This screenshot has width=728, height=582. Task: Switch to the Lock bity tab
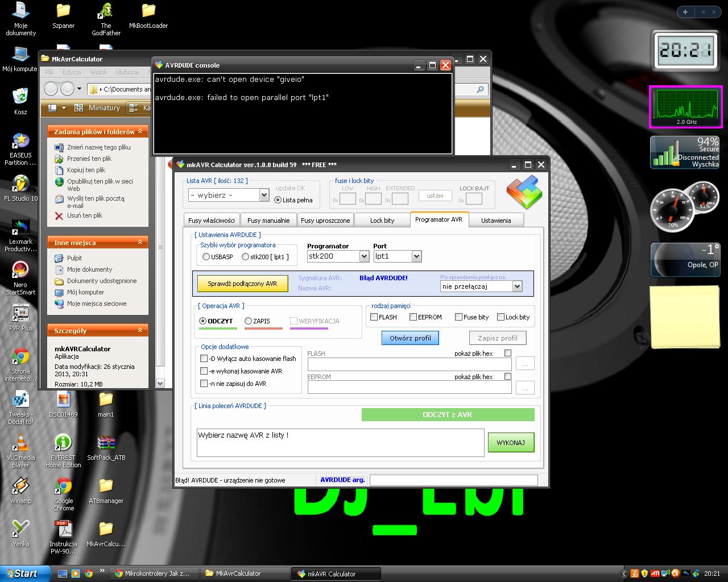[382, 221]
